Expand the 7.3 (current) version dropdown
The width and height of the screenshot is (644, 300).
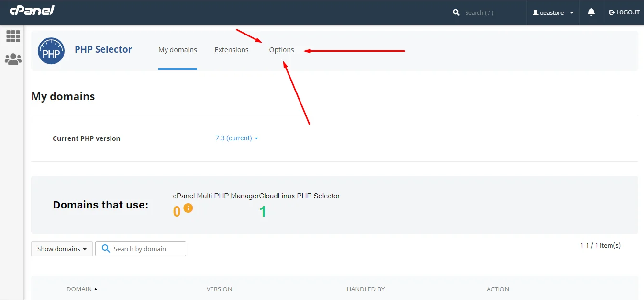click(x=237, y=138)
